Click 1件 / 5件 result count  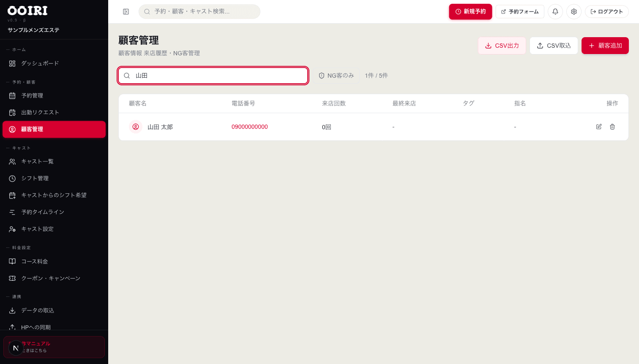pyautogui.click(x=377, y=76)
